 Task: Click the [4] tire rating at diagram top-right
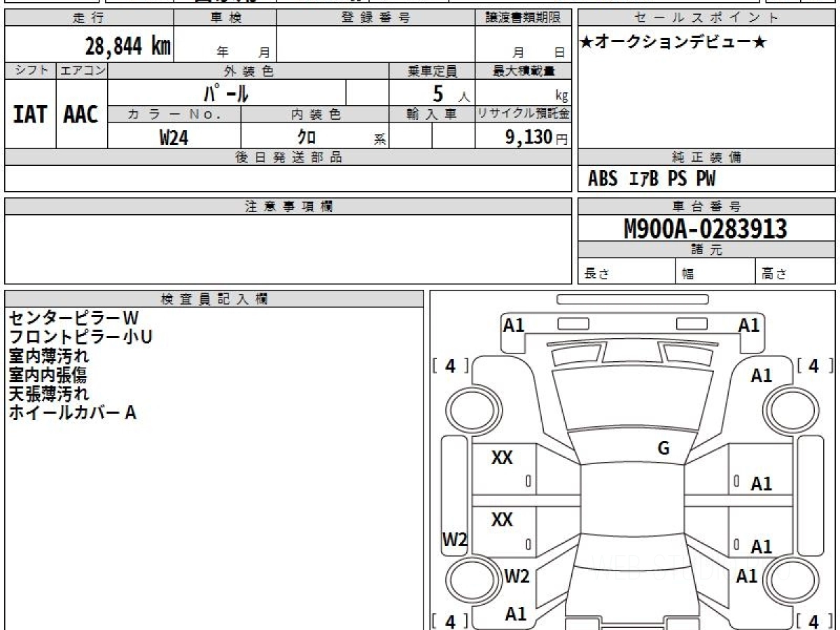814,365
